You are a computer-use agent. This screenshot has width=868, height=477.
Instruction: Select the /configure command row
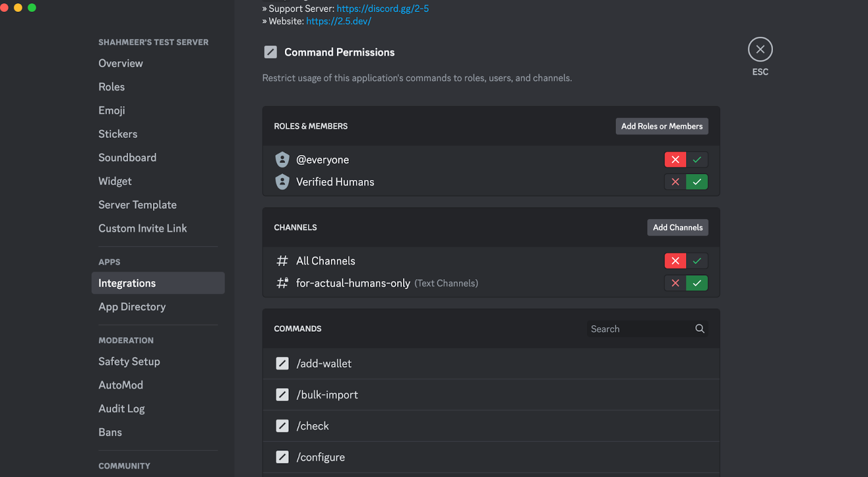[x=491, y=457]
